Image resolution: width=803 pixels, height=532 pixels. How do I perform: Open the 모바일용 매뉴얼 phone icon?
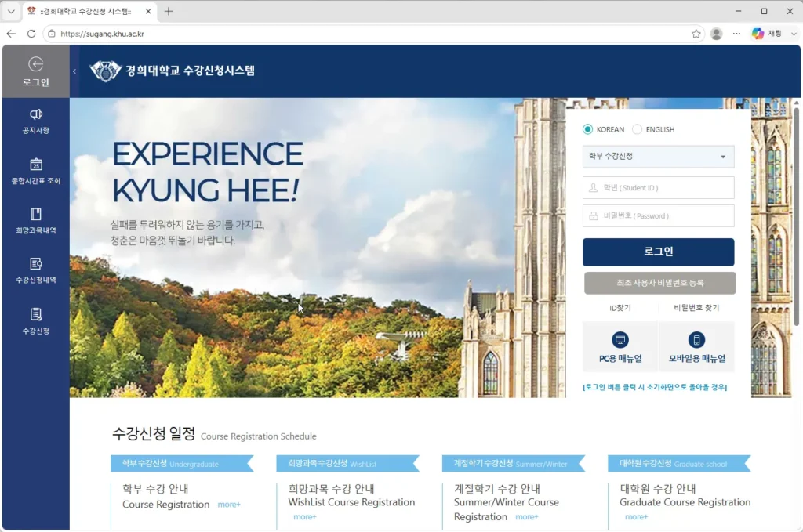tap(696, 340)
